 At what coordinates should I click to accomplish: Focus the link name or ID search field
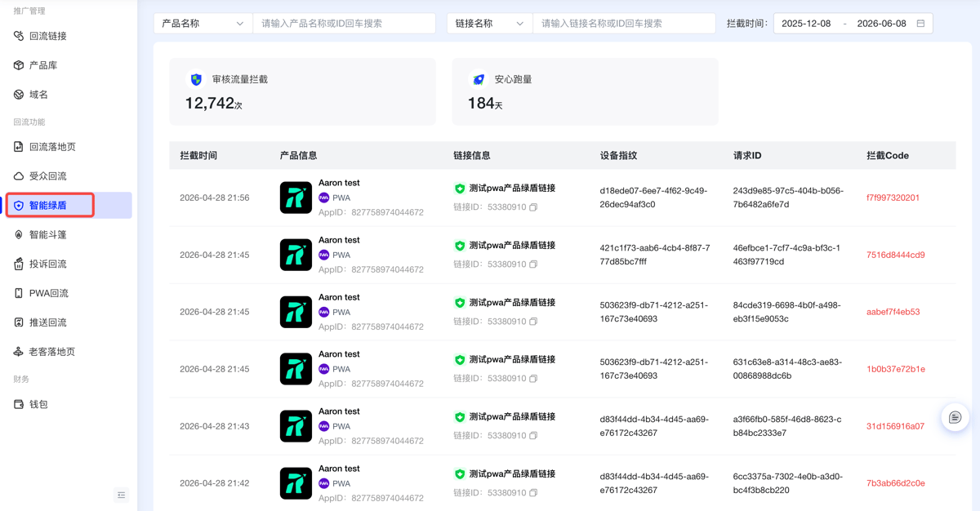click(x=624, y=24)
